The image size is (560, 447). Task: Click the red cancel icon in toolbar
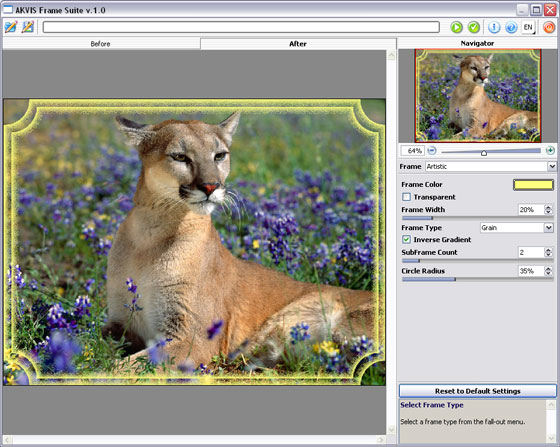point(549,27)
